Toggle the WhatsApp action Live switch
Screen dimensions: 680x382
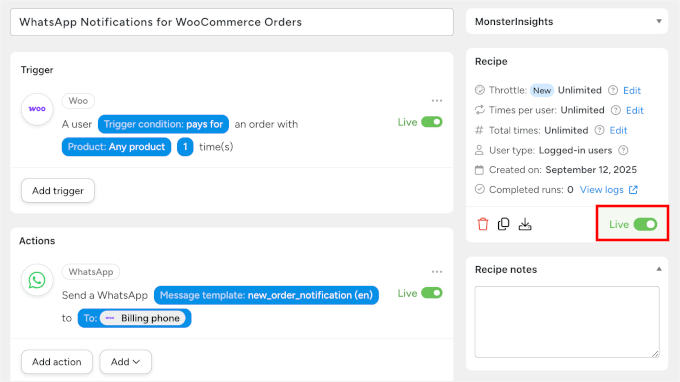pos(432,293)
